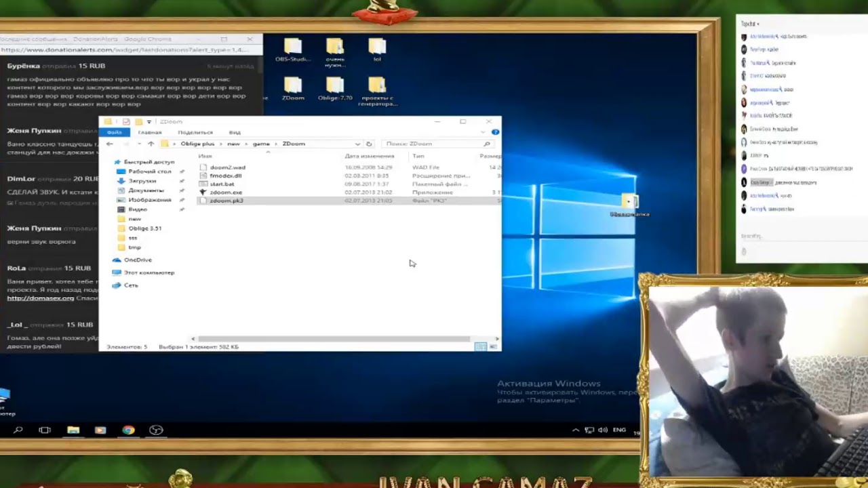The height and width of the screenshot is (488, 868).
Task: Select the zdoom.pk3 file
Action: point(226,201)
